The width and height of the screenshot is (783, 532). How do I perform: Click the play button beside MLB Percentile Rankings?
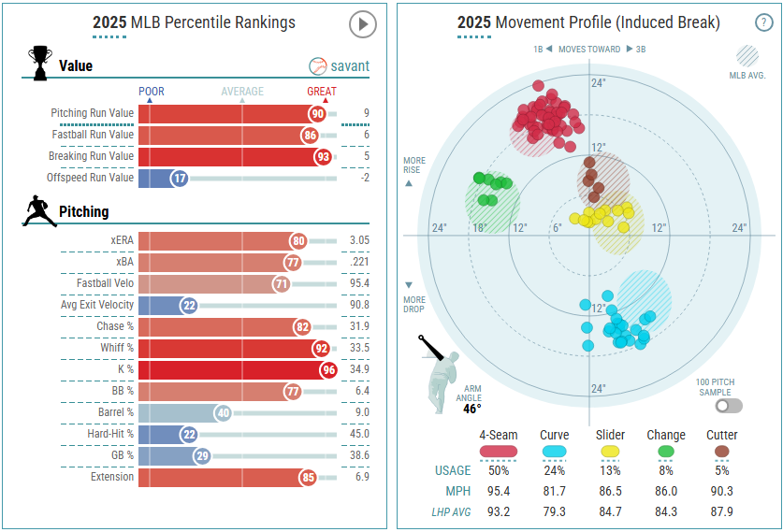(x=362, y=24)
